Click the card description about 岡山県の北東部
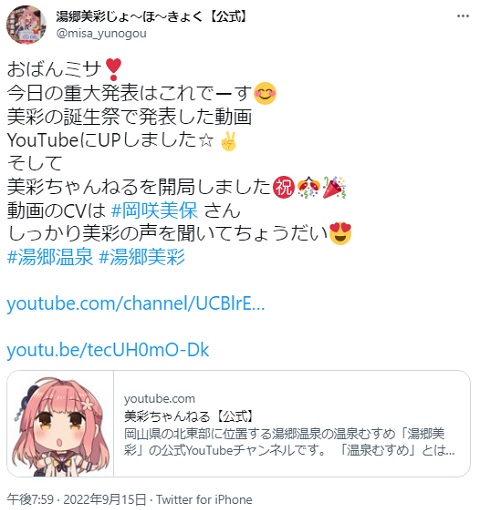This screenshot has width=480, height=510. [x=289, y=442]
